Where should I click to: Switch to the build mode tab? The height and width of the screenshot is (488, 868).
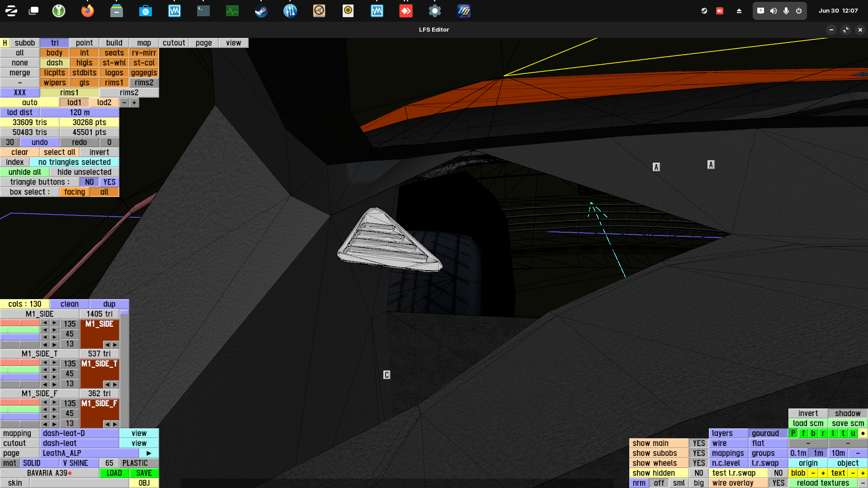click(114, 43)
